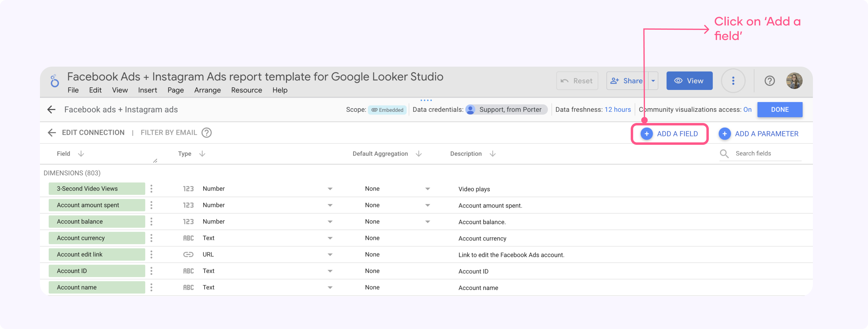Open the Edit menu
This screenshot has height=329, width=868.
coord(95,91)
